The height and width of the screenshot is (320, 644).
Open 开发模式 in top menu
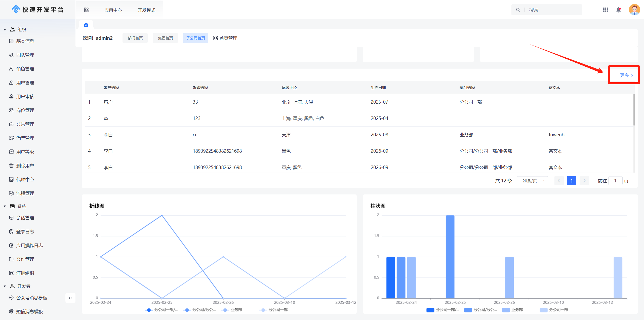(x=146, y=10)
